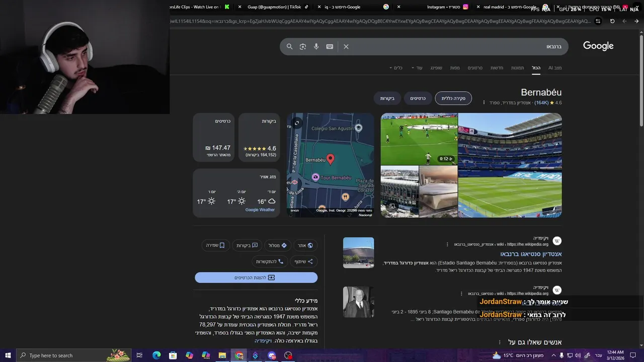Click the שמירה save button
Viewport: 644px width, 362px height.
click(215, 245)
